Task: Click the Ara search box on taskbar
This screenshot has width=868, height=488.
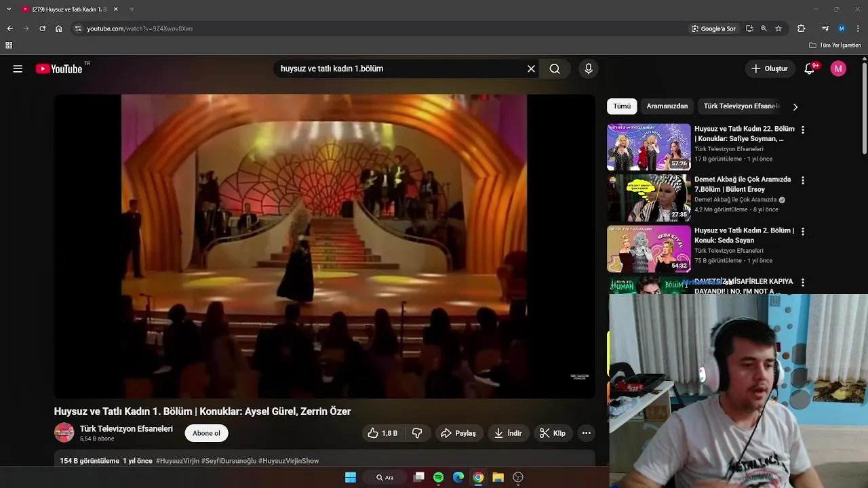Action: coord(385,477)
